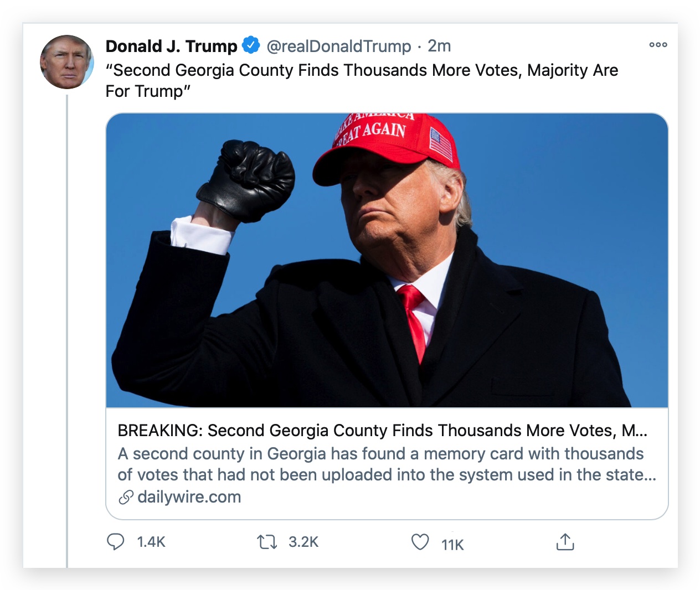Open the tweet's more options menu
The height and width of the screenshot is (590, 700).
pyautogui.click(x=658, y=45)
